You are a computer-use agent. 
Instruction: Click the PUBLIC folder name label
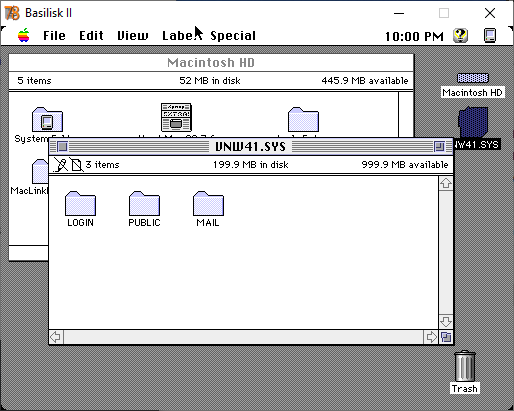click(144, 223)
